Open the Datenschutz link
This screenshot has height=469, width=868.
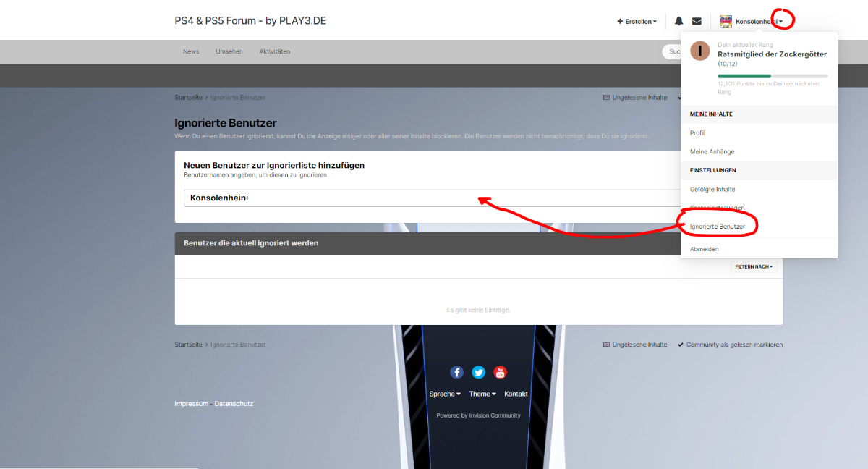pos(234,404)
